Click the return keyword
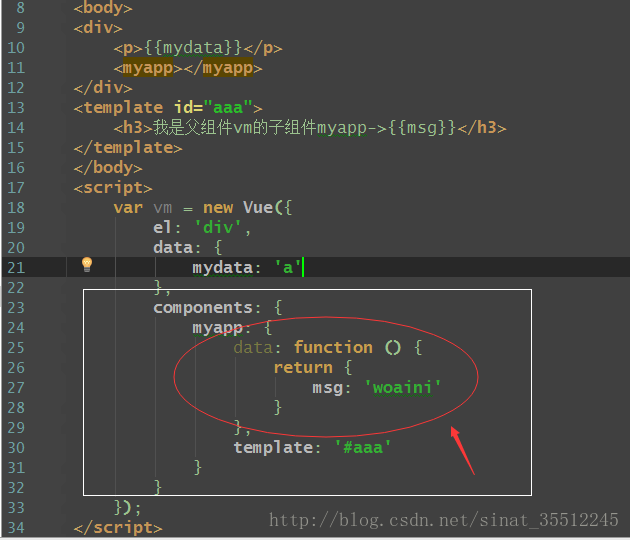This screenshot has height=540, width=630. pyautogui.click(x=303, y=368)
